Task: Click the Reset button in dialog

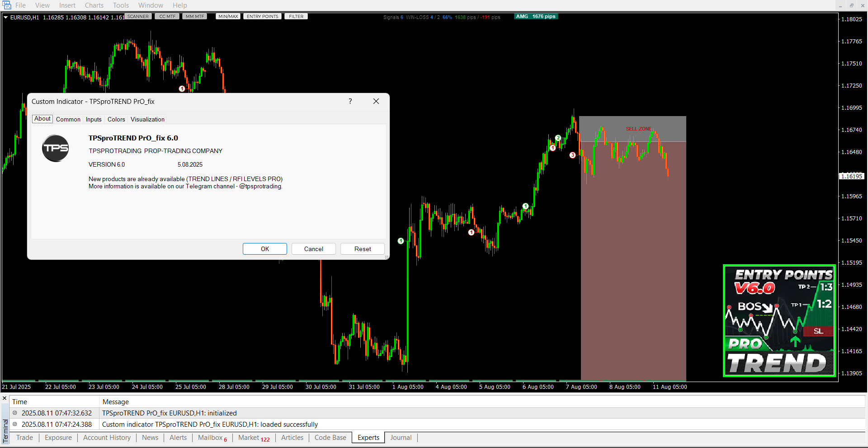Action: click(363, 249)
